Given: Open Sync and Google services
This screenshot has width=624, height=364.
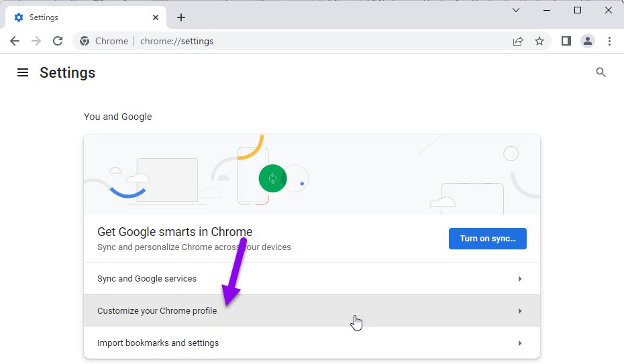Looking at the screenshot, I should click(311, 279).
